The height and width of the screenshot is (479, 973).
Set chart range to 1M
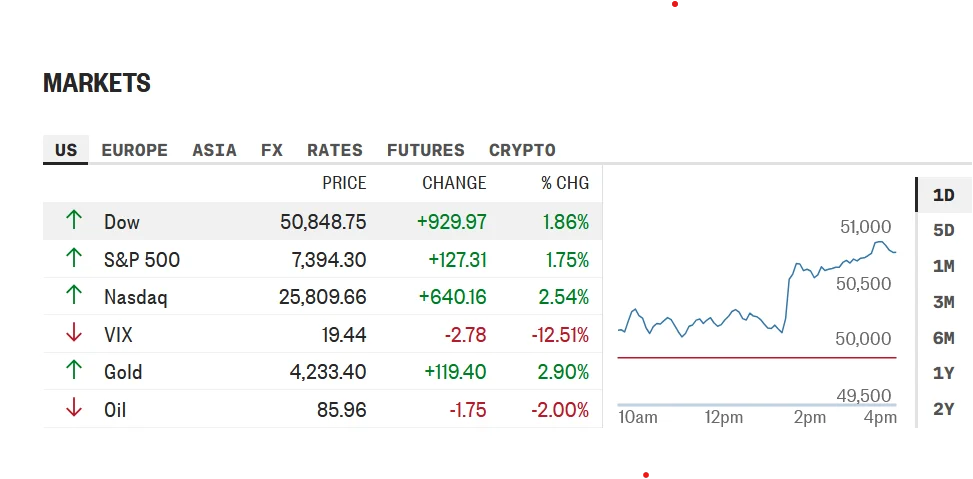click(944, 267)
